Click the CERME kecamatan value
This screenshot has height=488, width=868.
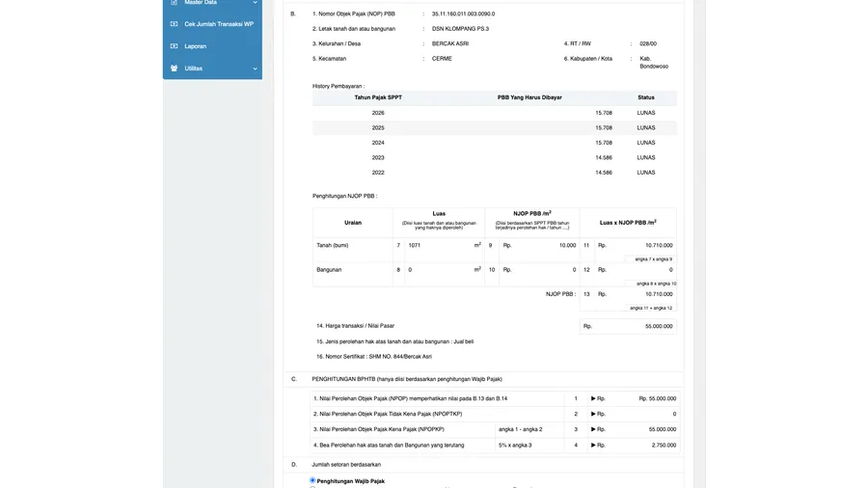click(x=442, y=59)
